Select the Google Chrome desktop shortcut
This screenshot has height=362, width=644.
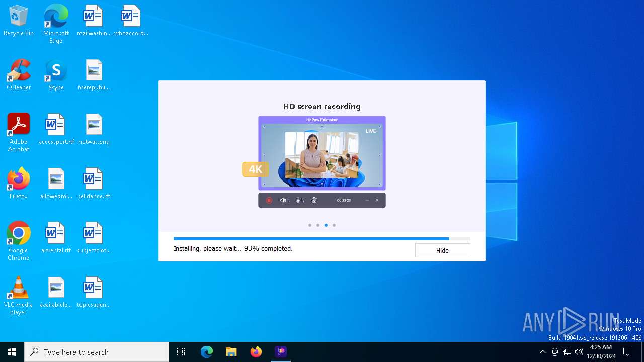(19, 241)
